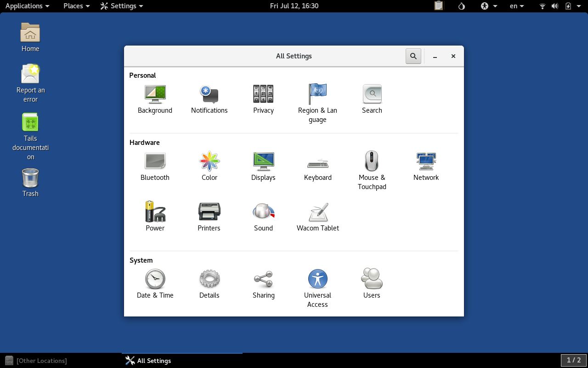588x368 pixels.
Task: Open Background settings panel
Action: (x=155, y=99)
